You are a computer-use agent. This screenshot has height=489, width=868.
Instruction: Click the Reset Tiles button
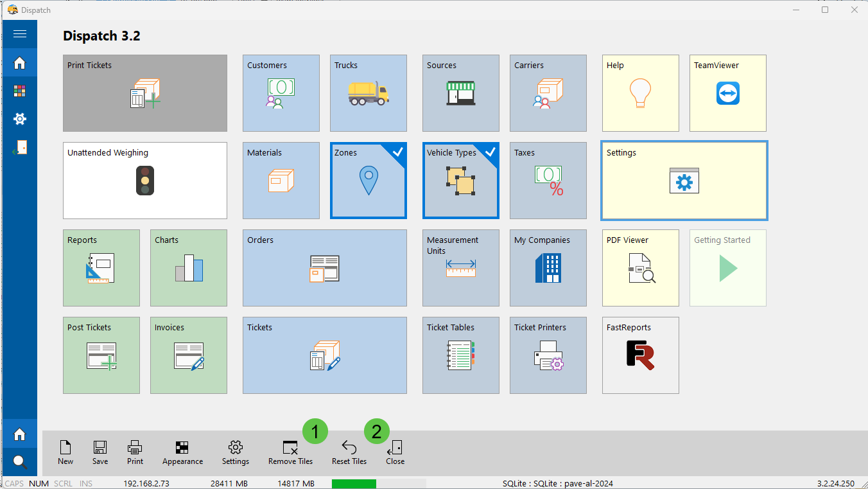349,453
